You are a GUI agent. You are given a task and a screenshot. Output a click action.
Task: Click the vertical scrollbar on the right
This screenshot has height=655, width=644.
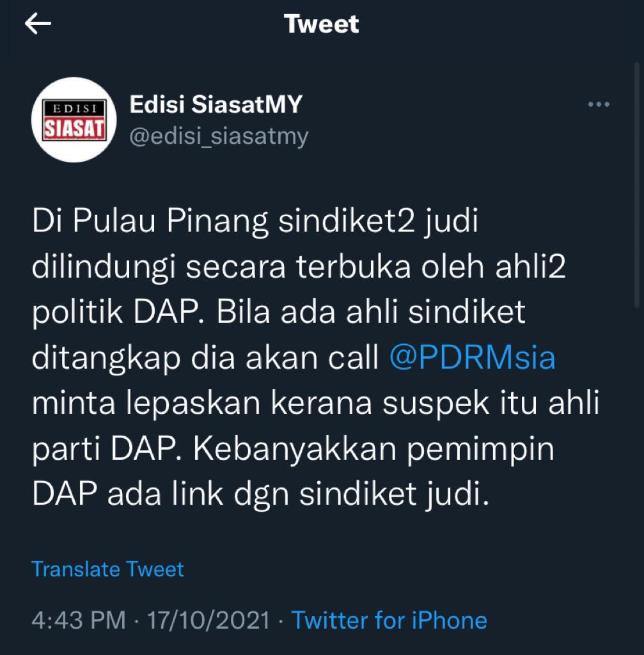[637, 185]
